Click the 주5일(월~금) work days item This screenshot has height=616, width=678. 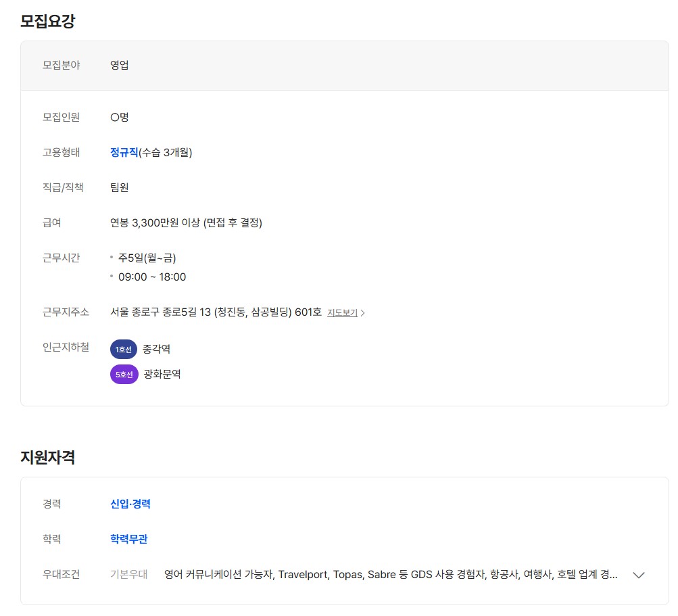click(147, 258)
